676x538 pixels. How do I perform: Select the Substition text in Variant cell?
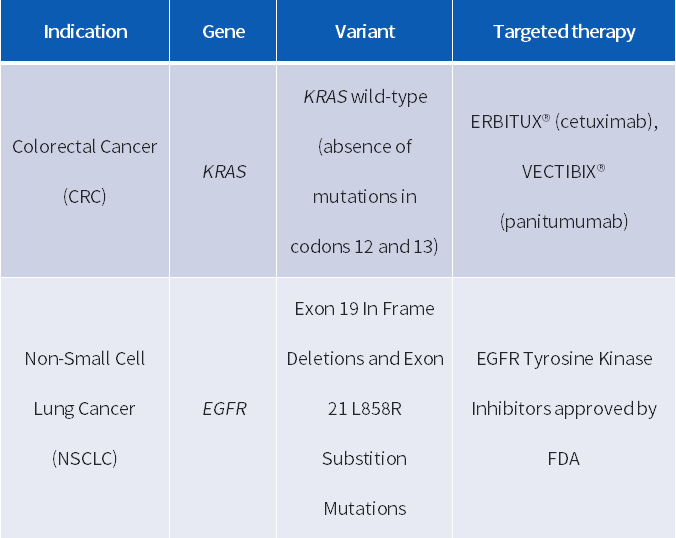pyautogui.click(x=365, y=458)
